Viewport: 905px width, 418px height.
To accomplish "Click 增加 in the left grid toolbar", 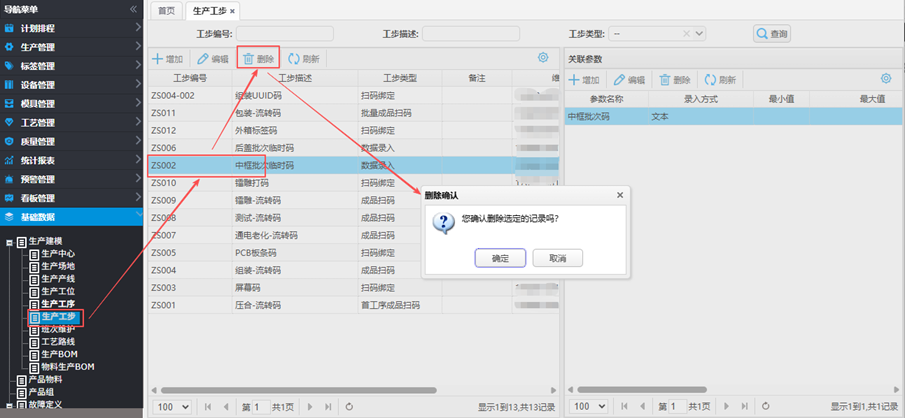I will click(167, 58).
